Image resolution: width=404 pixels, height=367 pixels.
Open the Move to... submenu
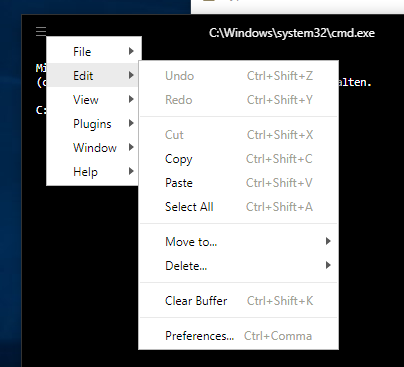click(x=239, y=241)
